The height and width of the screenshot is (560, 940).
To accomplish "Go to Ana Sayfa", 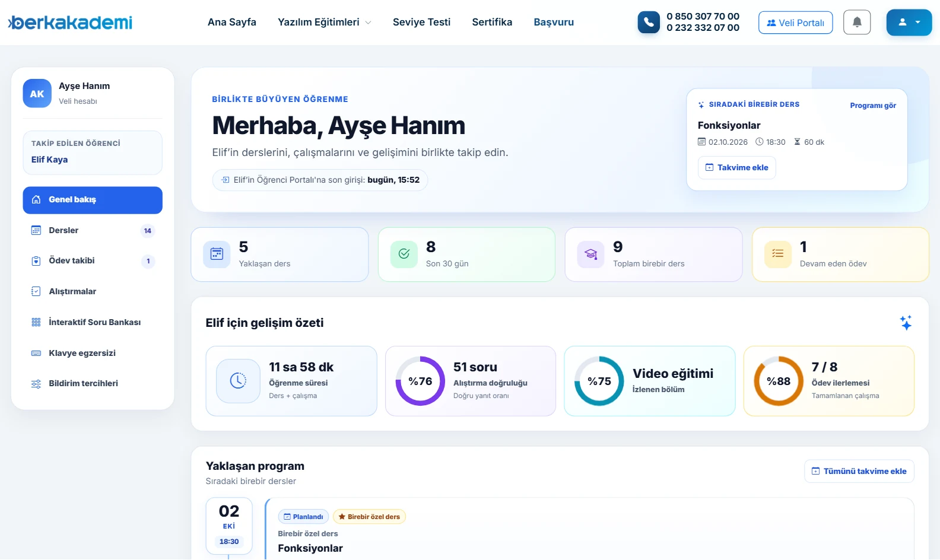I will (232, 22).
